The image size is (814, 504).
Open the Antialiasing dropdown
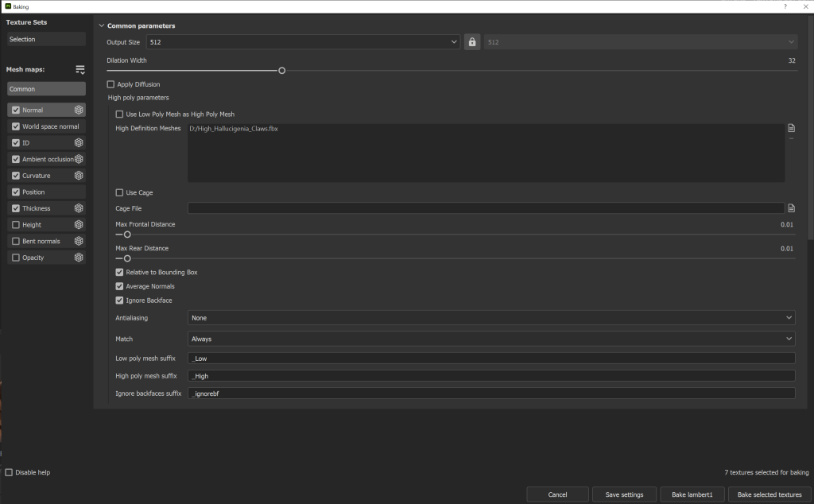pyautogui.click(x=490, y=318)
